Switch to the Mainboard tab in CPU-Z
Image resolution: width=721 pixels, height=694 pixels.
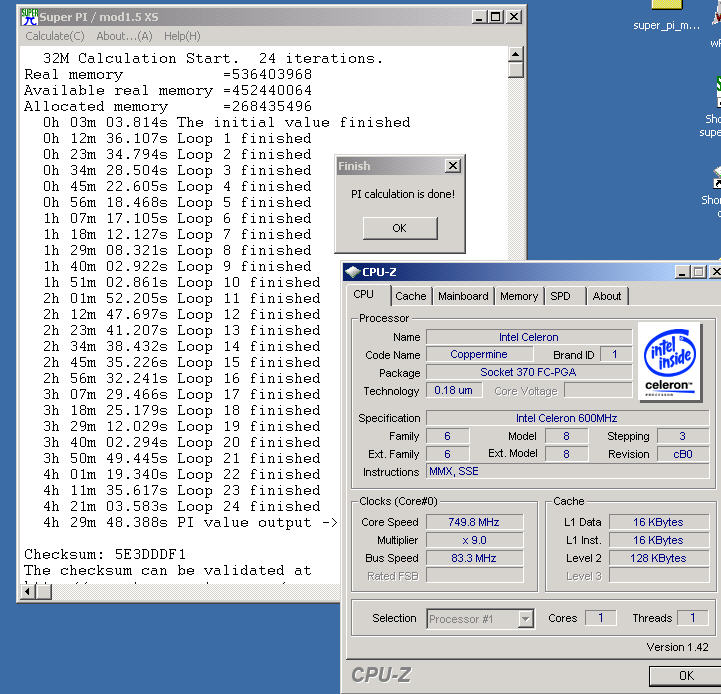(463, 296)
